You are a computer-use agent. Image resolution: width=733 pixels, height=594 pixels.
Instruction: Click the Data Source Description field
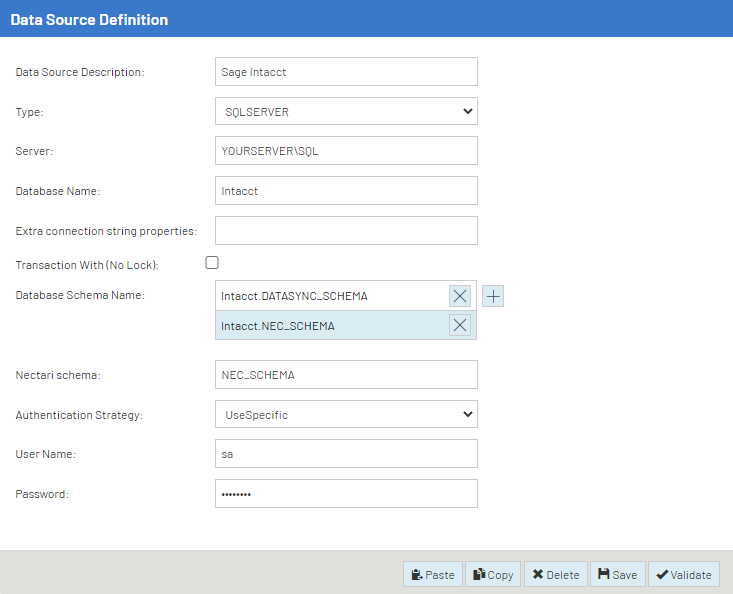(346, 72)
